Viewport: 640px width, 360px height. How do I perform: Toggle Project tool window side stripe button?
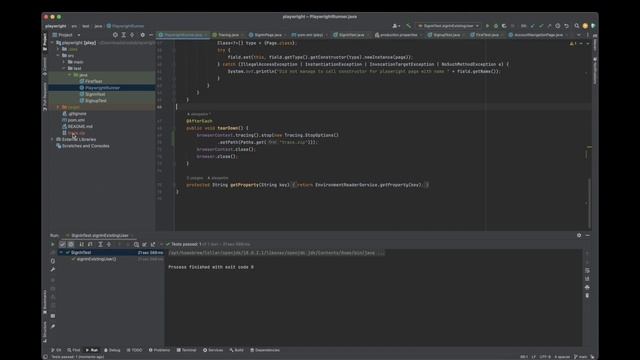pos(44,41)
